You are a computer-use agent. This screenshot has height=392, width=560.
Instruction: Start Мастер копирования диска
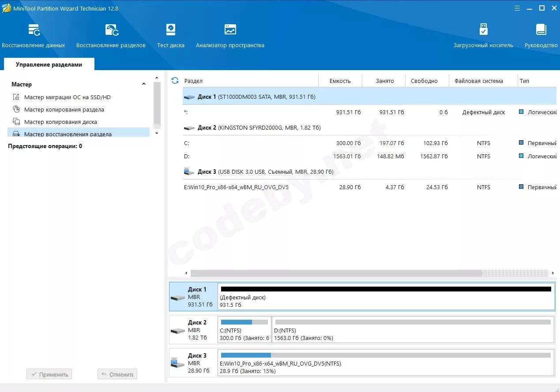tap(60, 122)
